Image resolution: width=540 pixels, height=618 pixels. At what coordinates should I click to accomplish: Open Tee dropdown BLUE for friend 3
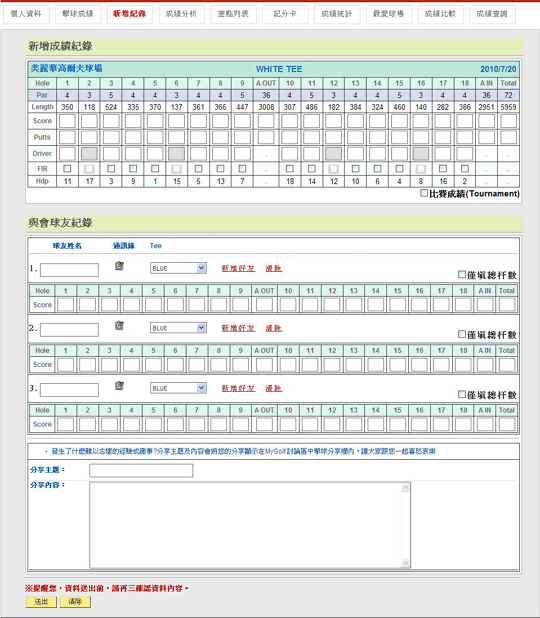(178, 388)
